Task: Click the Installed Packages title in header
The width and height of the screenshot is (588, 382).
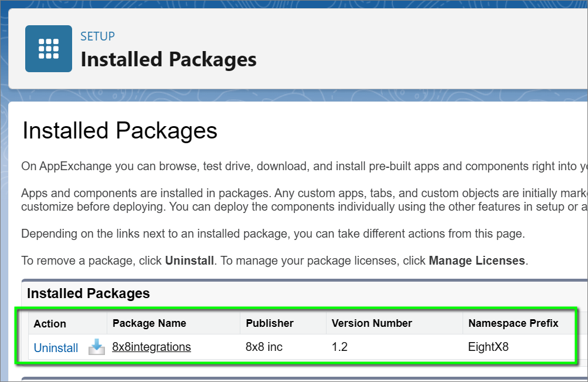Action: click(x=168, y=59)
